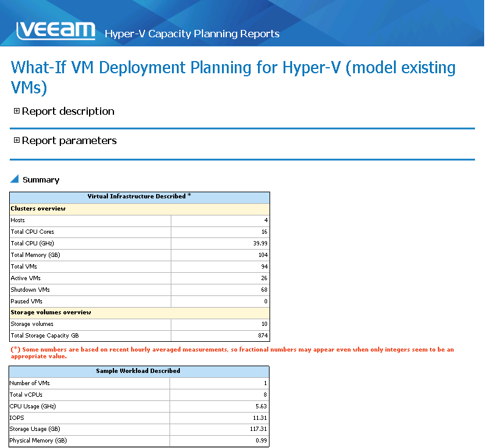
Task: Click the CPU usage value 5.63
Action: 261,406
